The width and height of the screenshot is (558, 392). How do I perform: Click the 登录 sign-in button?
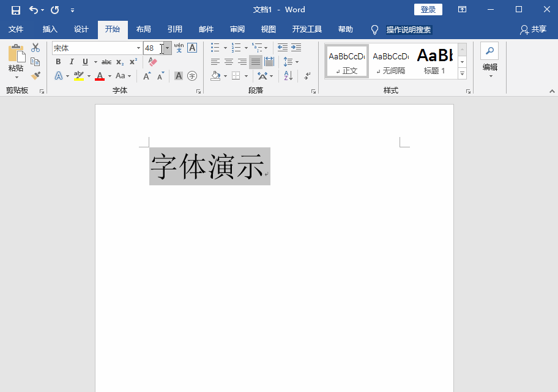(x=428, y=9)
